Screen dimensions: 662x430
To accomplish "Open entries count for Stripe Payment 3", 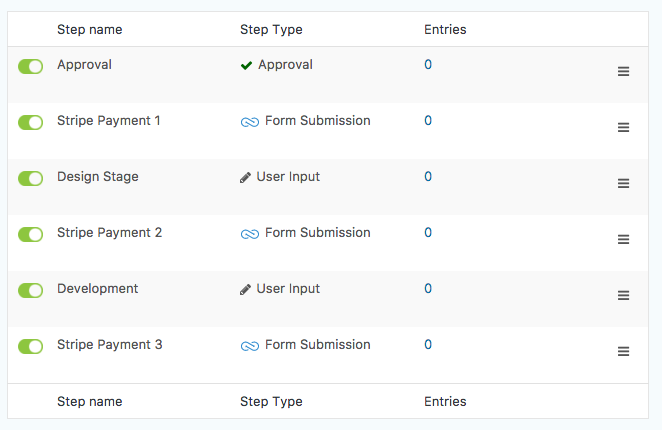I will (428, 345).
